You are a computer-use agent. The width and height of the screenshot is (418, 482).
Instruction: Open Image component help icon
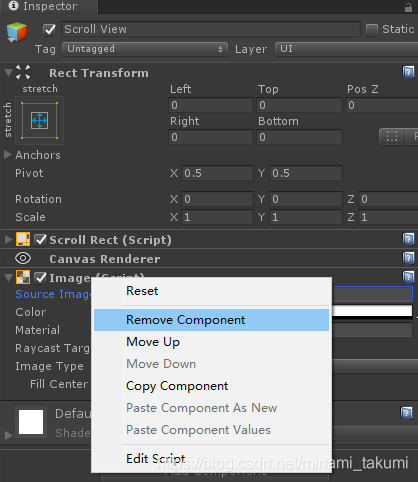pos(408,277)
